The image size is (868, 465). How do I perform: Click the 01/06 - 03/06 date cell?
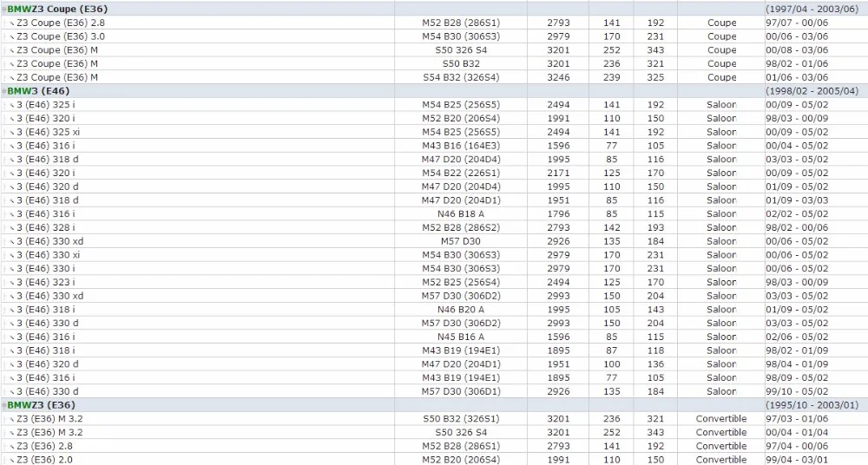click(x=797, y=77)
